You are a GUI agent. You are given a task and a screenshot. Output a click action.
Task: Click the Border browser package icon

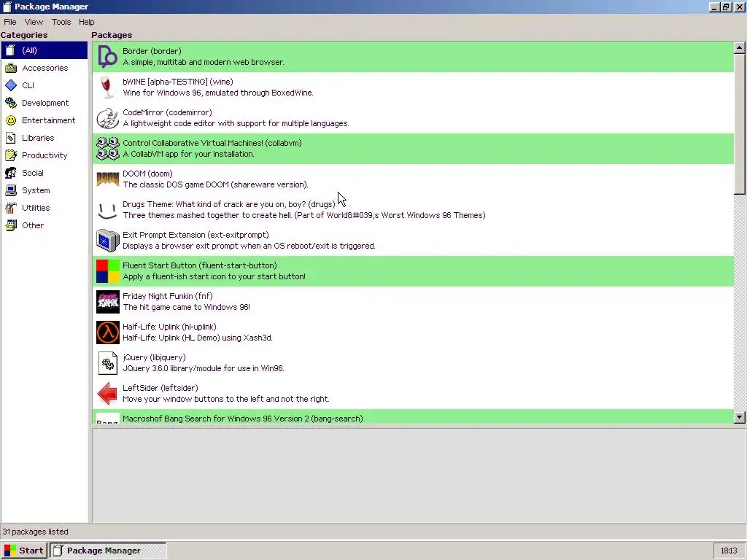point(108,57)
